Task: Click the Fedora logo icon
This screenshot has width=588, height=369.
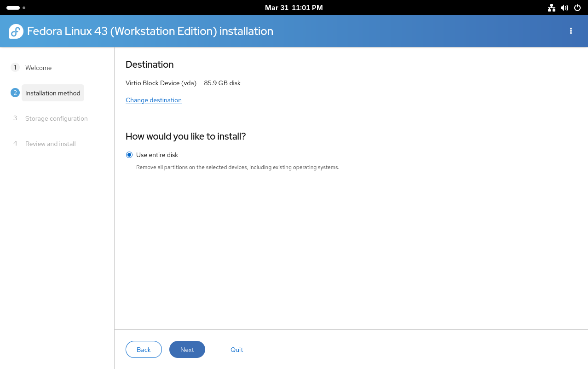Action: (x=16, y=31)
